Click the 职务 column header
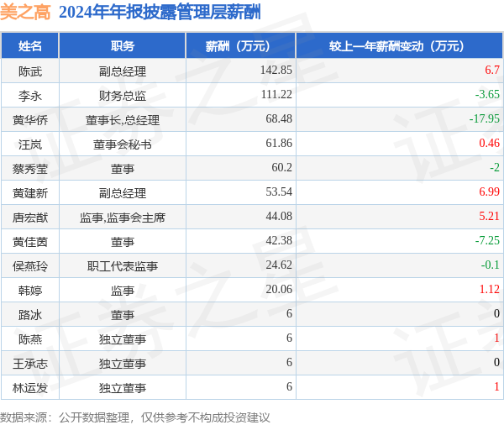 [x=123, y=46]
